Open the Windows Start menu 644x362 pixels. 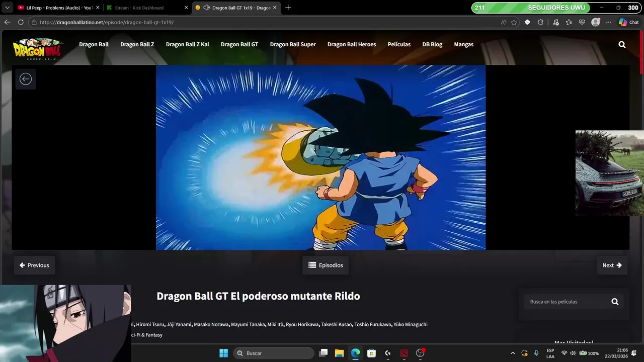click(223, 353)
